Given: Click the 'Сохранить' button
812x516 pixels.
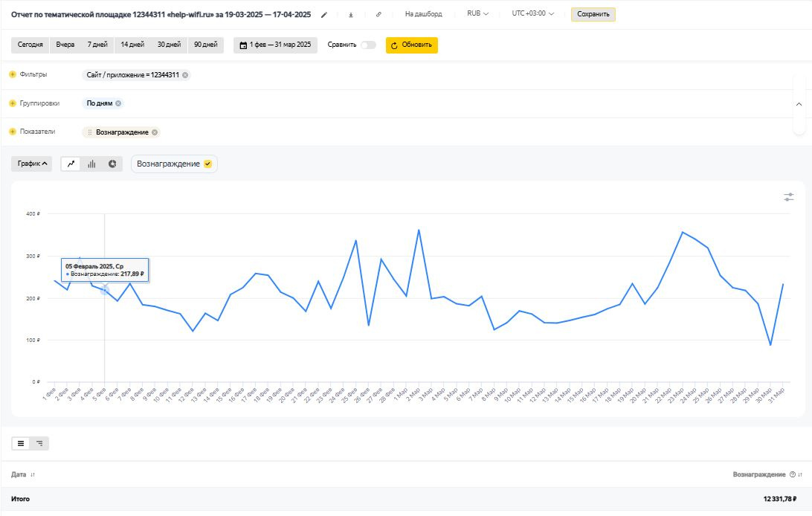Looking at the screenshot, I should coord(593,14).
